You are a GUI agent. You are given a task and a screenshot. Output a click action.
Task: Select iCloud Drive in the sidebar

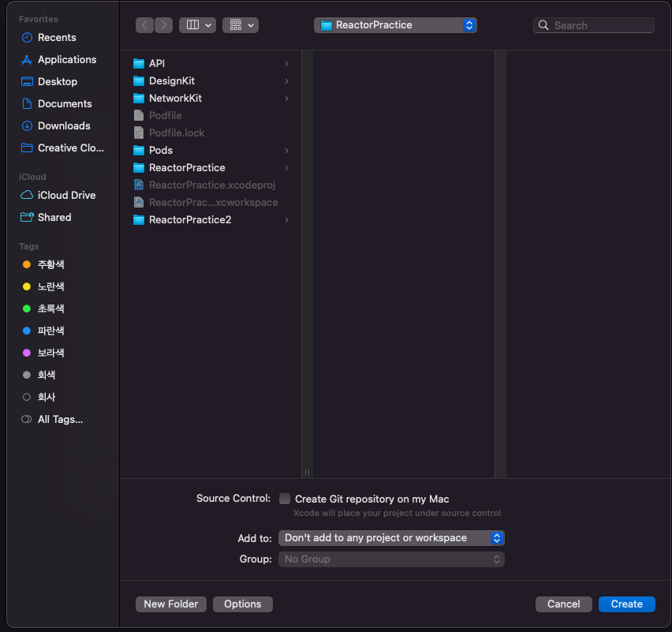[58, 195]
